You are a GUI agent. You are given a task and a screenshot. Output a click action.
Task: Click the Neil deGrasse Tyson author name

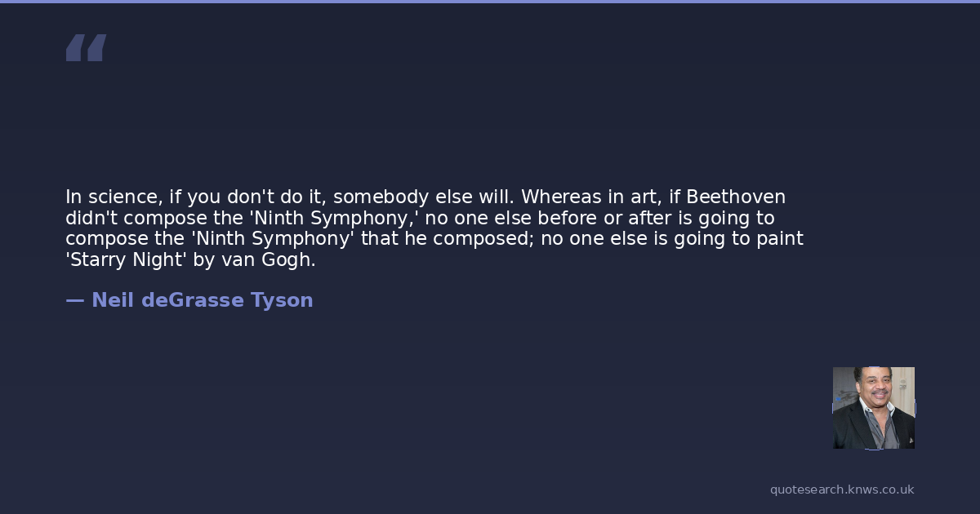click(202, 300)
